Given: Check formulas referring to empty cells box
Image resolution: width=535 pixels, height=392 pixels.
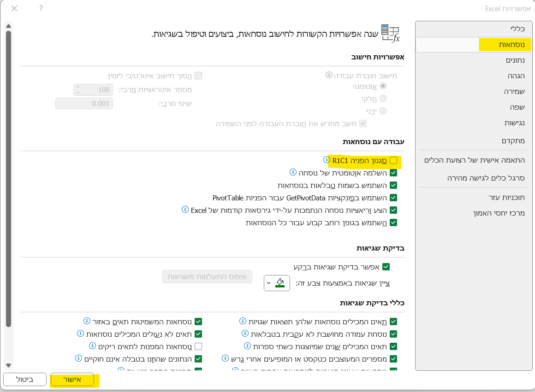Looking at the screenshot, I should [x=199, y=346].
